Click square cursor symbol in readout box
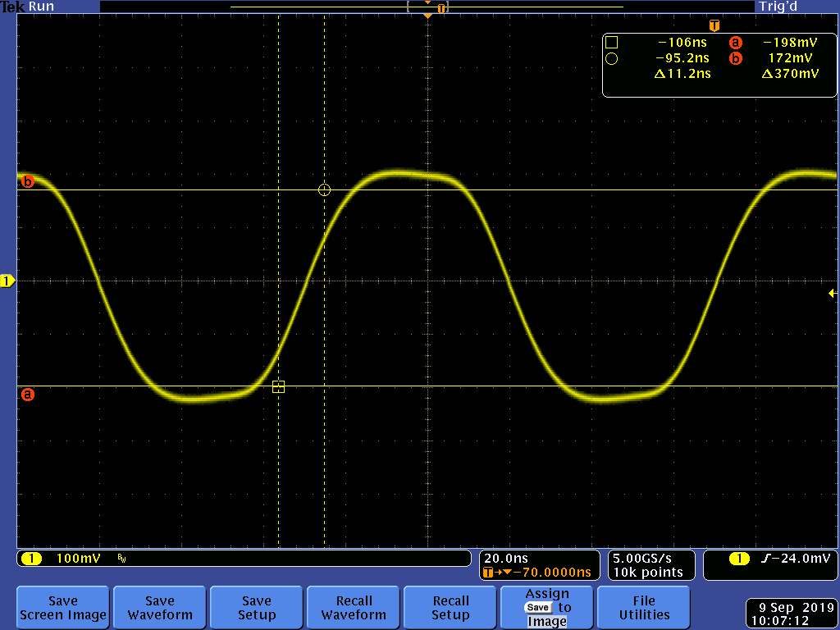Image resolution: width=840 pixels, height=630 pixels. coord(611,43)
